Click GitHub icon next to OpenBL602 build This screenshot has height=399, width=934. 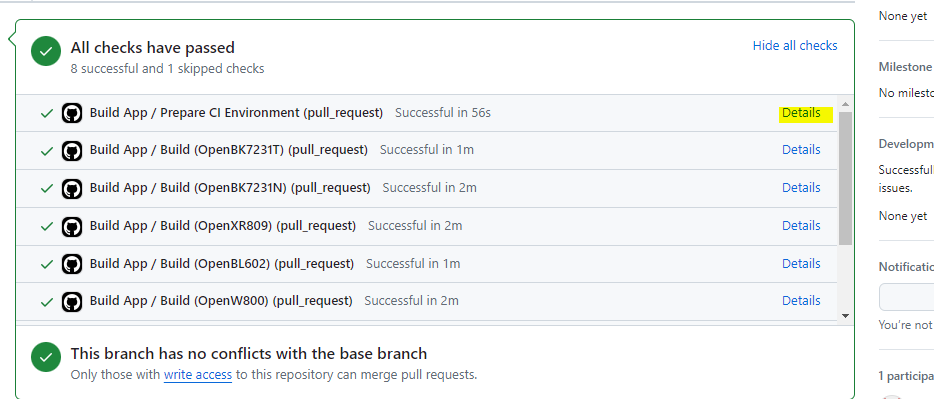point(72,264)
